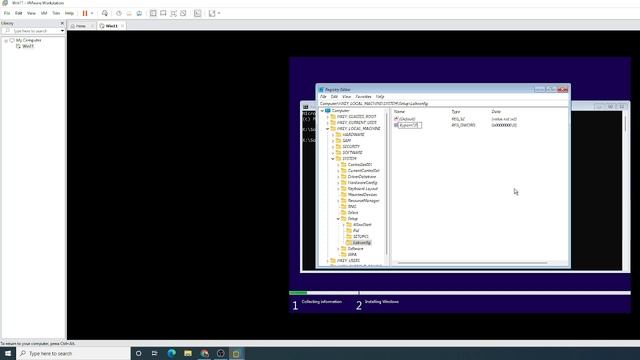Select the HARDWARE key
Viewport: 640px width, 360px height.
coord(353,135)
